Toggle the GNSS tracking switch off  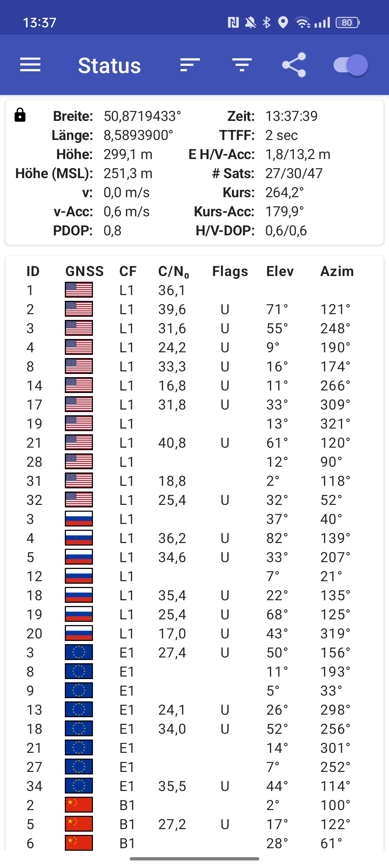click(350, 65)
